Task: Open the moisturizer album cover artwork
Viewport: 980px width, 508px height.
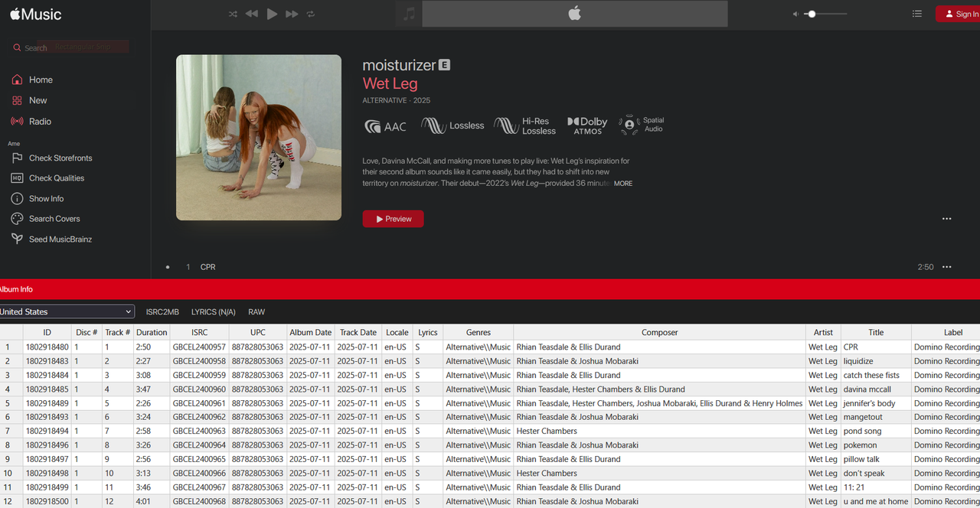Action: coord(259,138)
